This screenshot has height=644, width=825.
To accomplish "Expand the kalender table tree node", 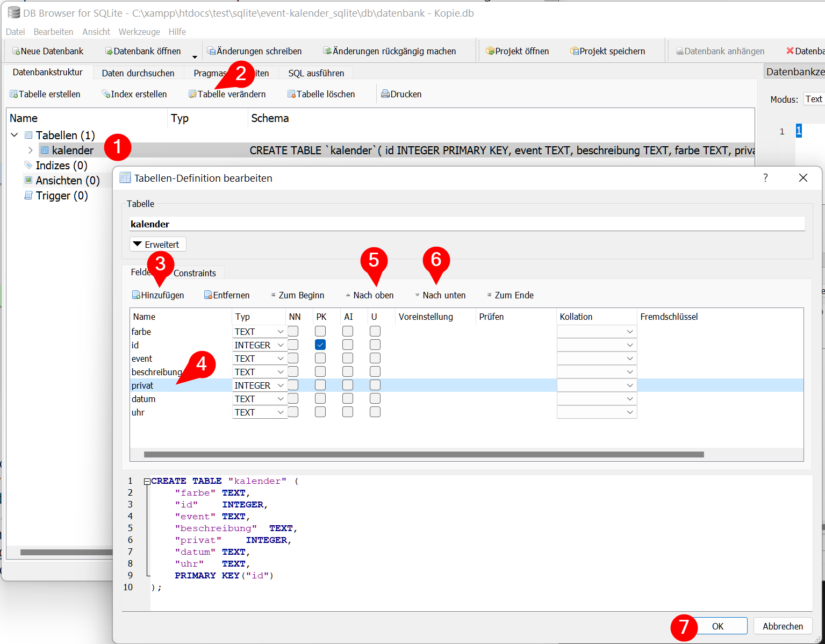I will pos(31,151).
